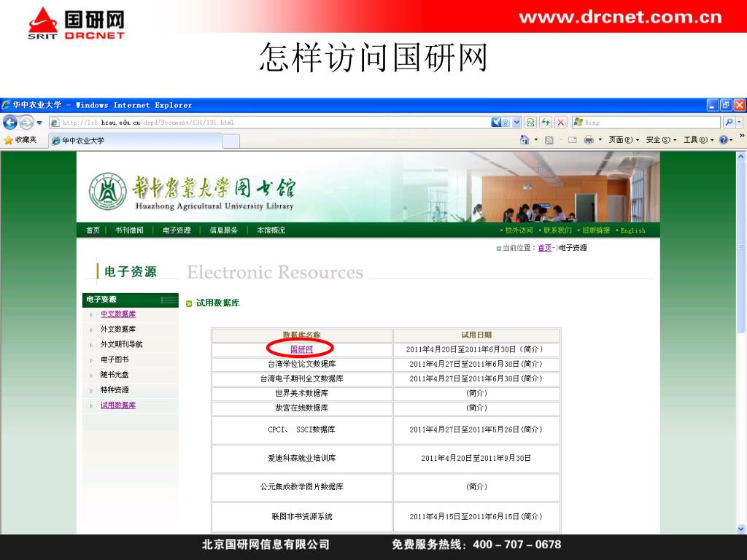The width and height of the screenshot is (747, 560).
Task: Click the page scrollbar down arrow
Action: tap(741, 529)
